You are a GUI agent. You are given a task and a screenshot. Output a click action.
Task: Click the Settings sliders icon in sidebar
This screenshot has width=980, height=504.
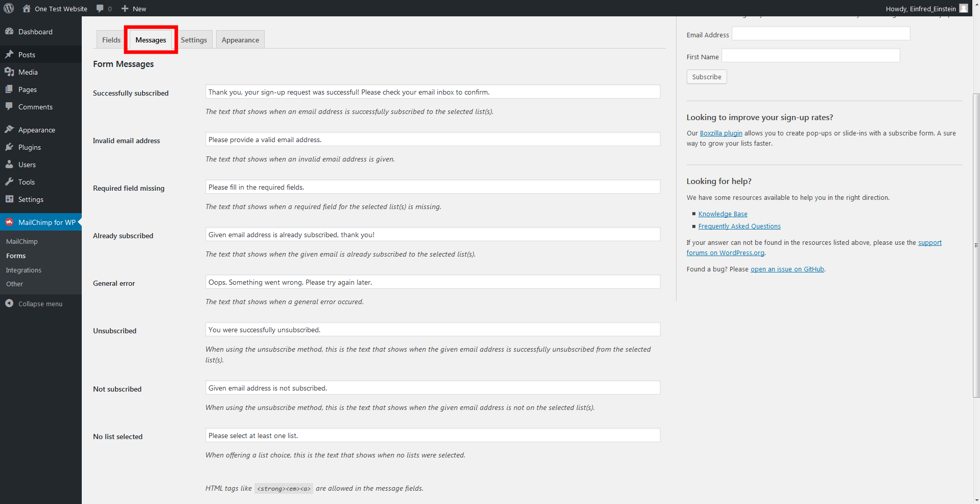point(9,199)
